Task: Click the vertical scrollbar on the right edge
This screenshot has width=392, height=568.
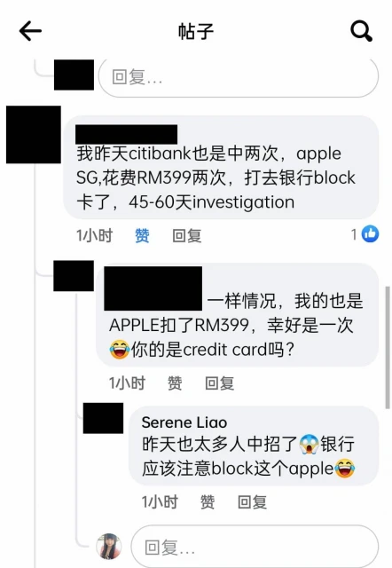Action: pos(388,348)
